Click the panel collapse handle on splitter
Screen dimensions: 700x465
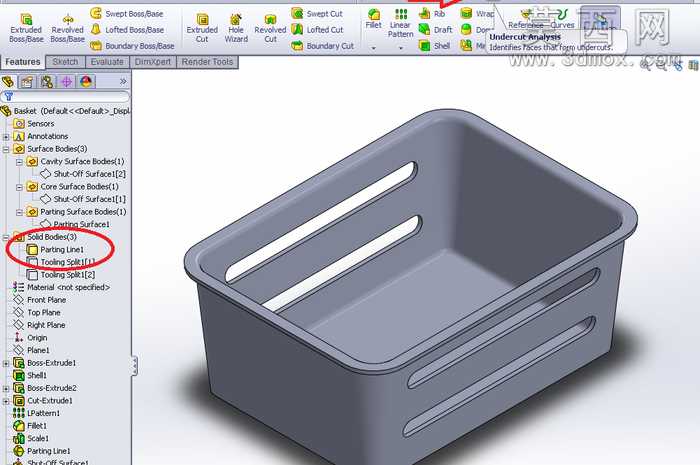(134, 365)
